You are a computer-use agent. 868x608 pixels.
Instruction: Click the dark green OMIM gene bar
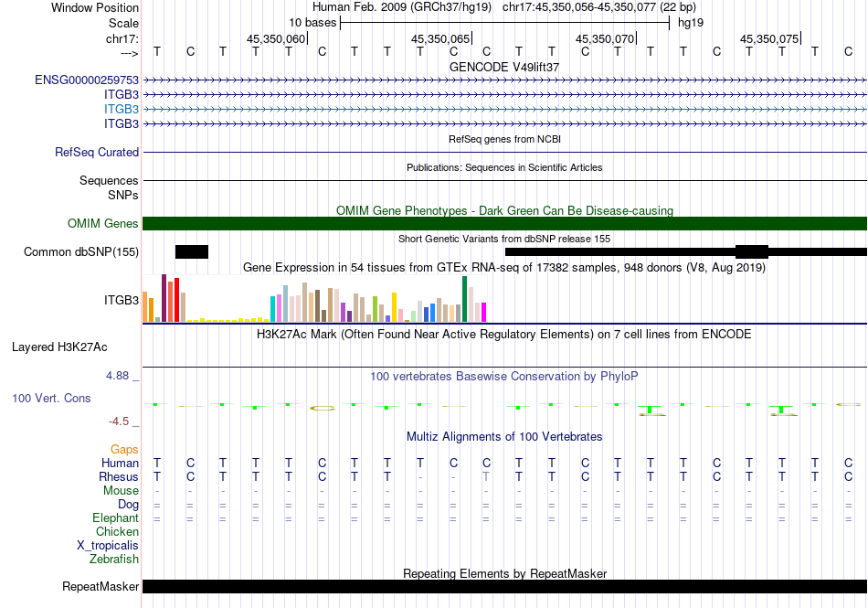tap(504, 224)
